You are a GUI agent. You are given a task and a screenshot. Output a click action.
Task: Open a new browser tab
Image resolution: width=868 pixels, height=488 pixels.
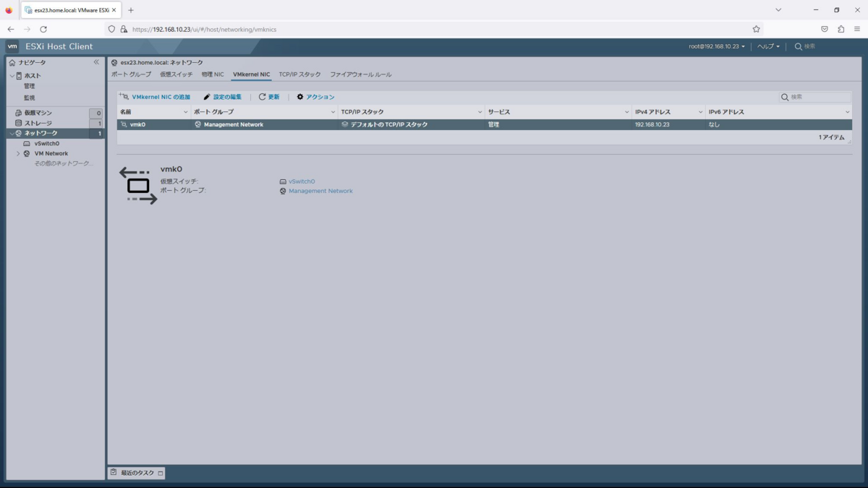click(131, 10)
